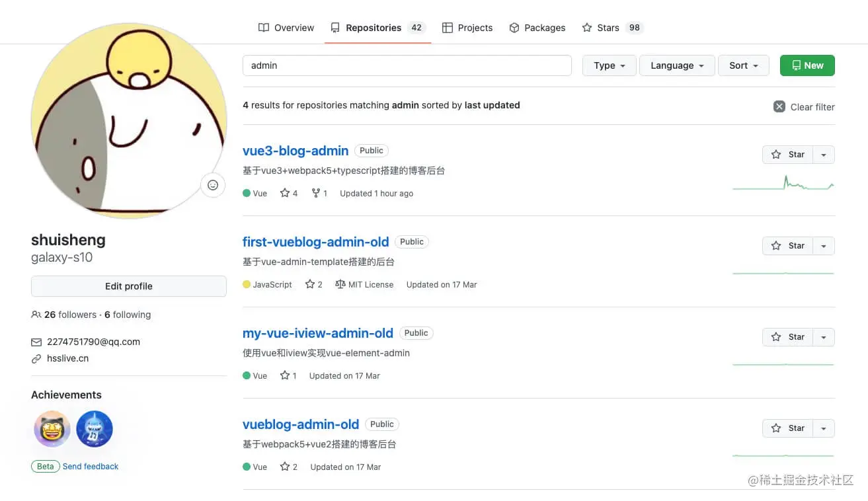Viewport: 868px width, 501px height.
Task: Click the Send feedback link
Action: (x=91, y=467)
